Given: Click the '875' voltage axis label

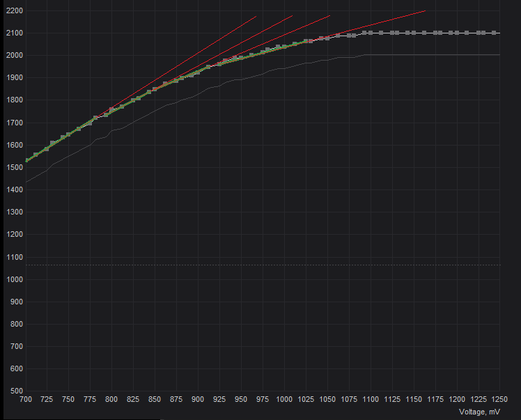Looking at the screenshot, I should [176, 399].
